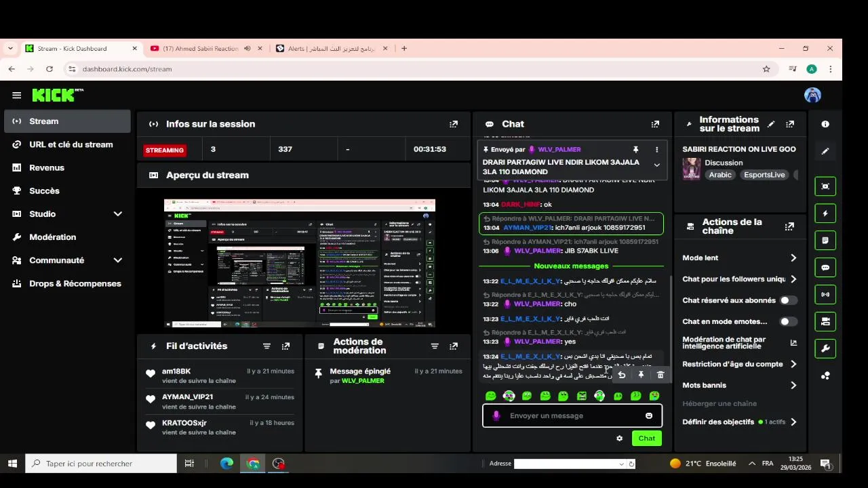Open the Windows Start menu

12,464
